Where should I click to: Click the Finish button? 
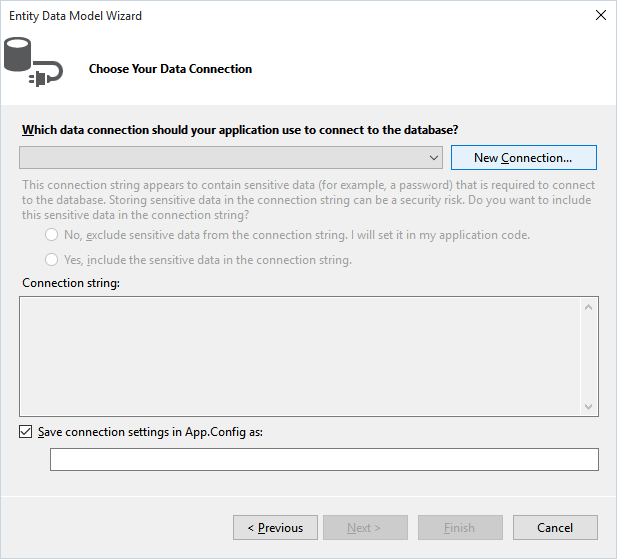(x=460, y=528)
